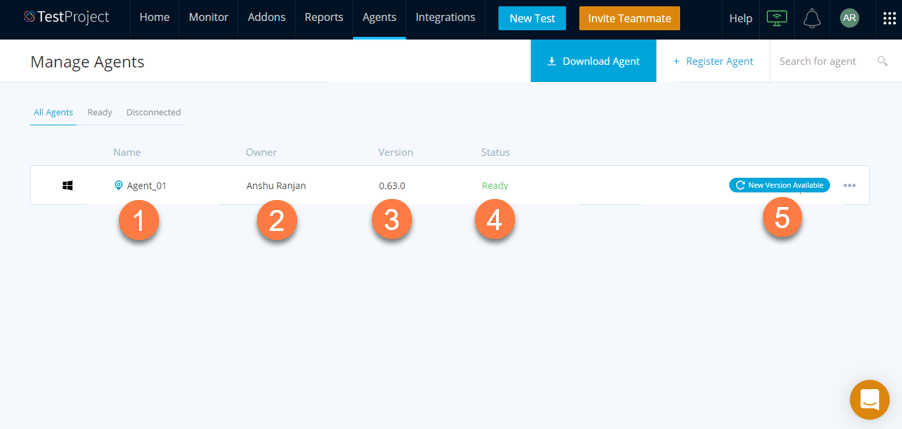Open the Integrations menu
The width and height of the screenshot is (902, 429).
pos(445,18)
